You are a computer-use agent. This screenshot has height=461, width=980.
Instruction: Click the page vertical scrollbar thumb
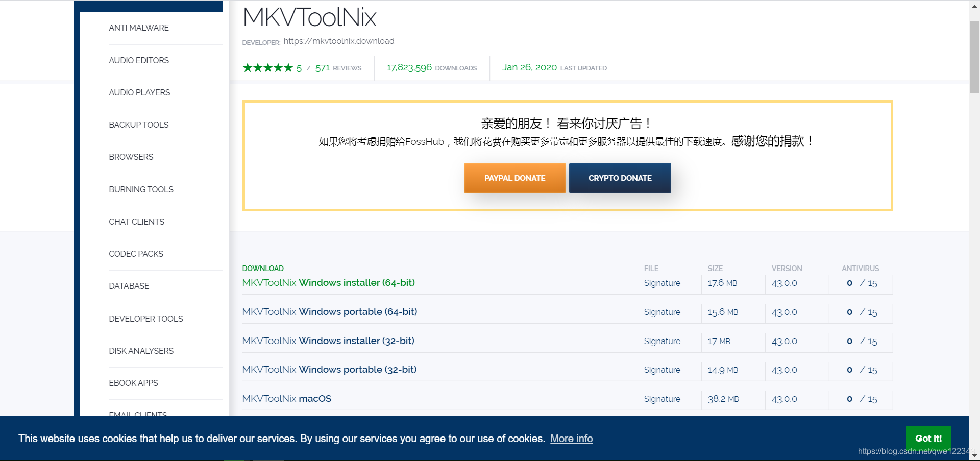pyautogui.click(x=974, y=57)
